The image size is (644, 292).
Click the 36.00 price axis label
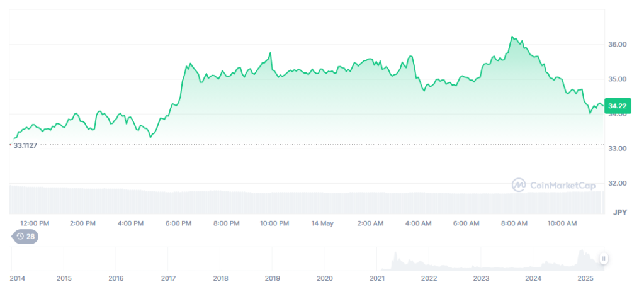(616, 45)
